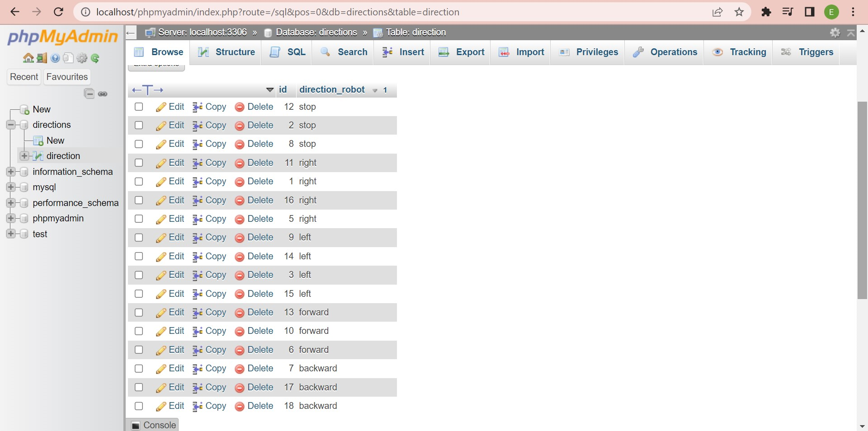Open the panel settings gear icon
This screenshot has height=431, width=868.
point(82,58)
